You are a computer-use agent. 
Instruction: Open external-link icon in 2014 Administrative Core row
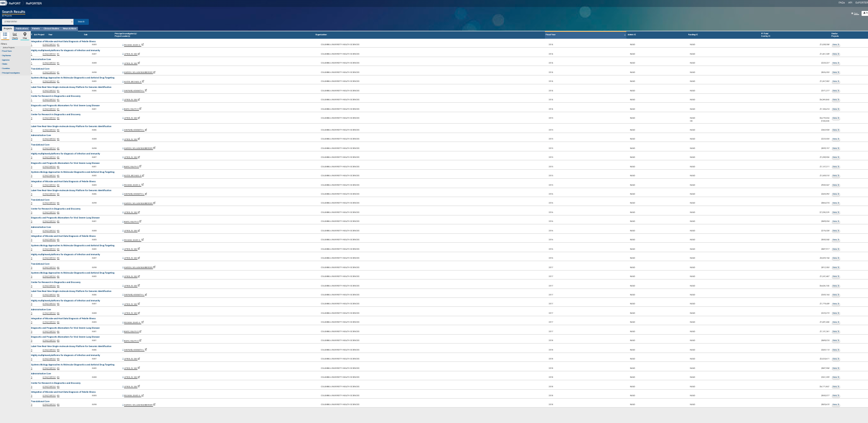(138, 63)
